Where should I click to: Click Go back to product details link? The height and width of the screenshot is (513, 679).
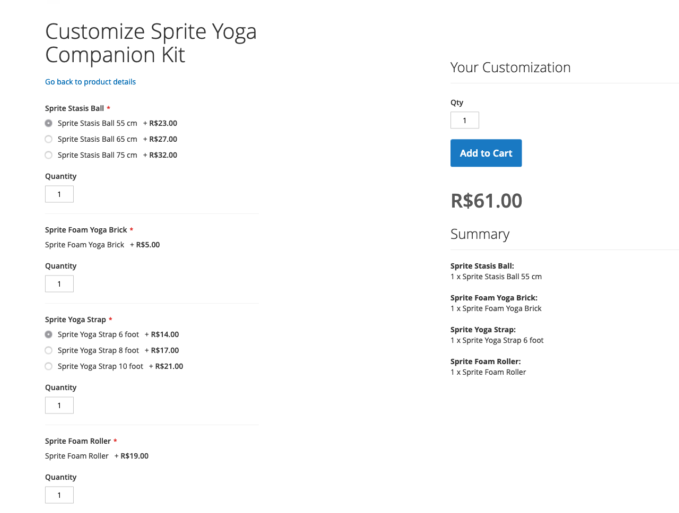coord(90,82)
